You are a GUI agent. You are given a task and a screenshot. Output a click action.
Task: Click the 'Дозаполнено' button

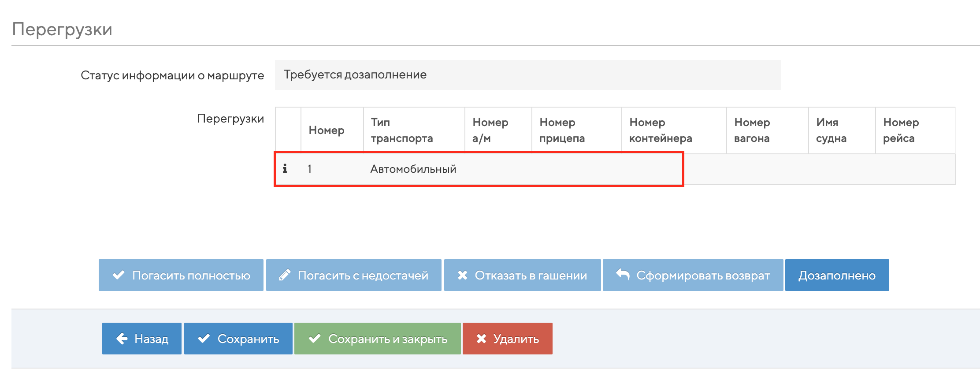[837, 275]
